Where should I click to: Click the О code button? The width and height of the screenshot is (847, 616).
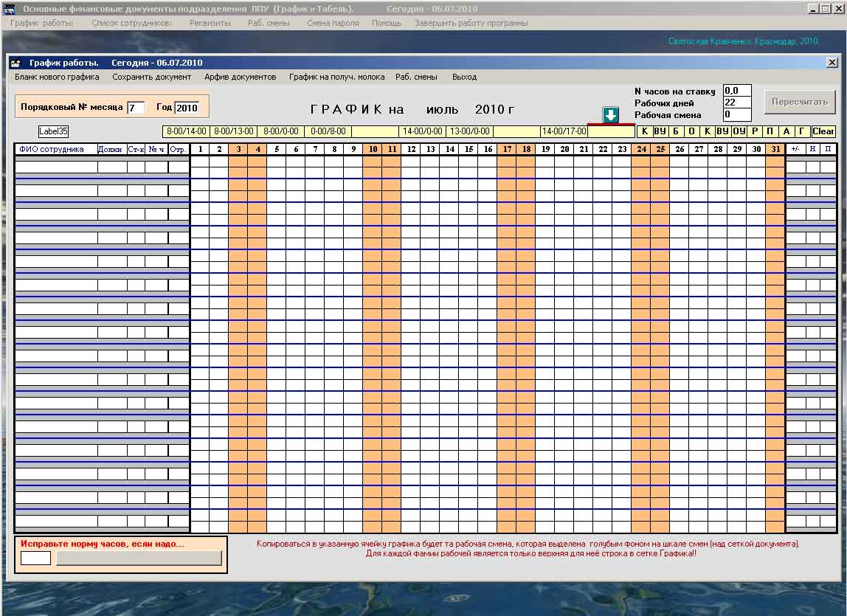[691, 131]
